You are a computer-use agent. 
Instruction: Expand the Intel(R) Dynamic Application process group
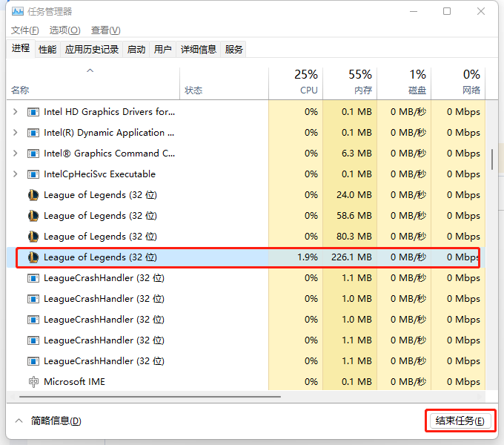pyautogui.click(x=15, y=133)
